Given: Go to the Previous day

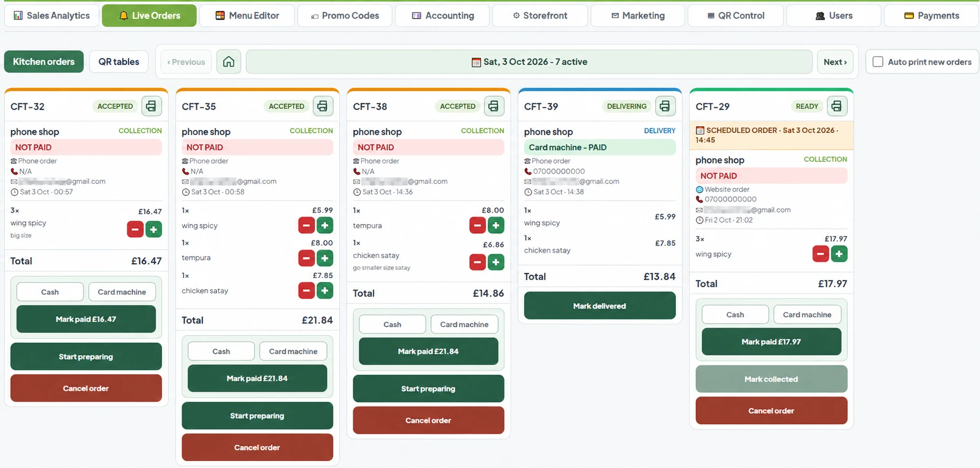Looking at the screenshot, I should click(186, 62).
